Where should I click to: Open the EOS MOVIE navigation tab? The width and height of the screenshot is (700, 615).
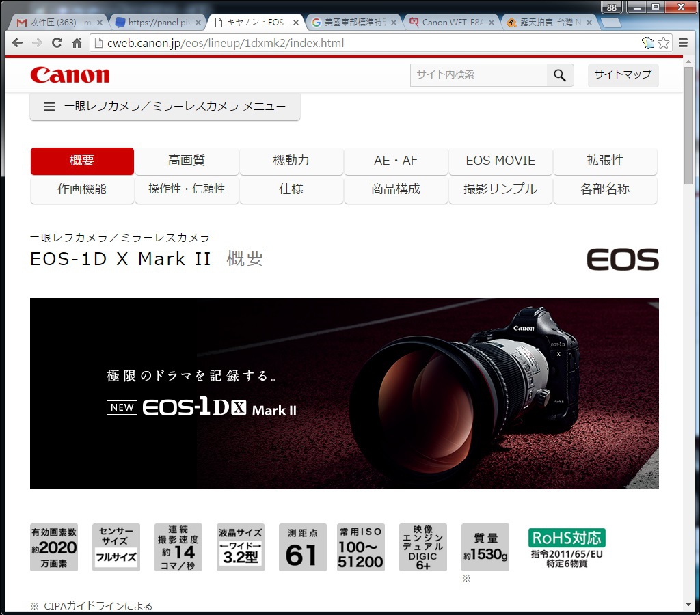tap(500, 161)
